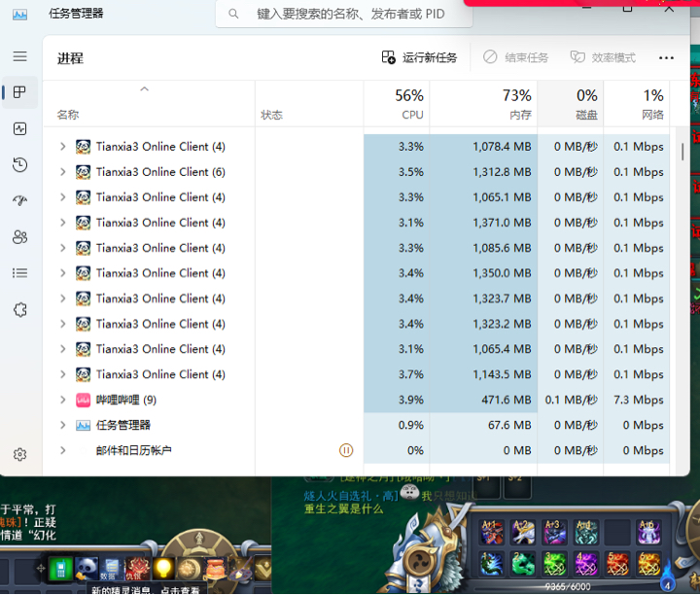Image resolution: width=700 pixels, height=595 pixels.
Task: Click the 燧人火自选礼·高 chat link
Action: [351, 496]
